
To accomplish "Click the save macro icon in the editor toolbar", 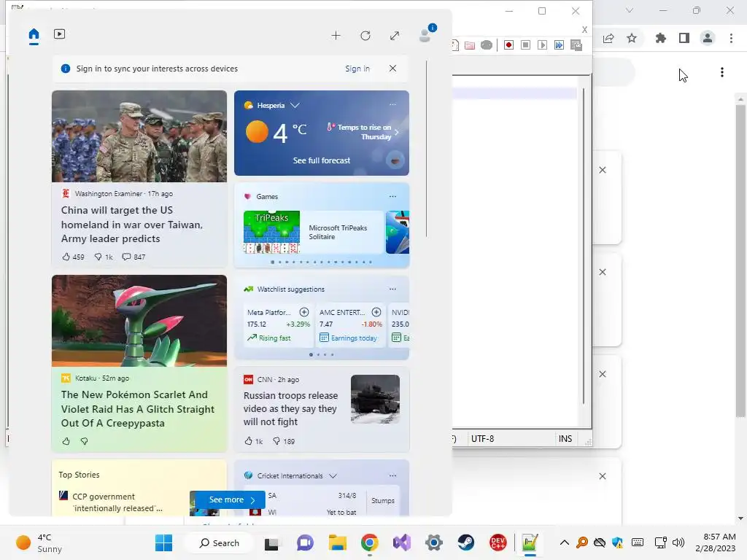I will click(576, 45).
